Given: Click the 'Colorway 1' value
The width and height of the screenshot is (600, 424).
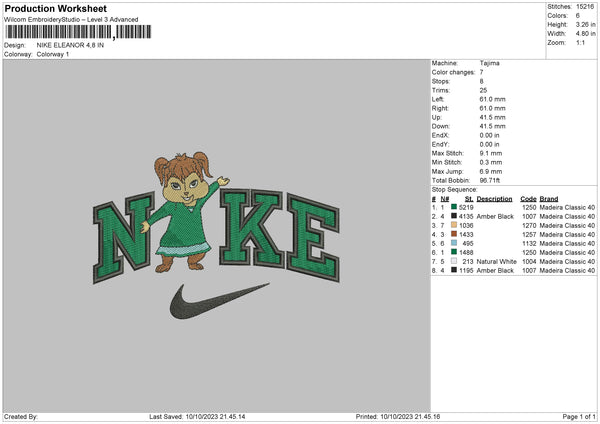Looking at the screenshot, I should pyautogui.click(x=53, y=54).
